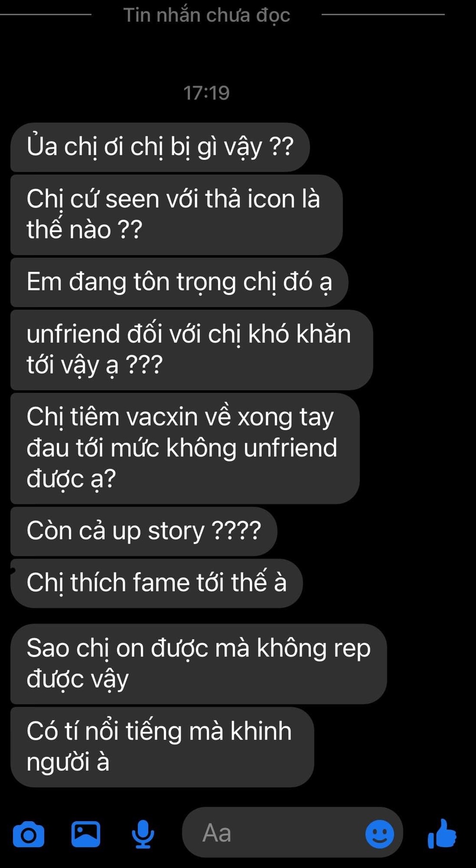Viewport: 476px width, 868px height.
Task: Tap the Tin nhắn chưa đọc divider
Action: point(207,15)
